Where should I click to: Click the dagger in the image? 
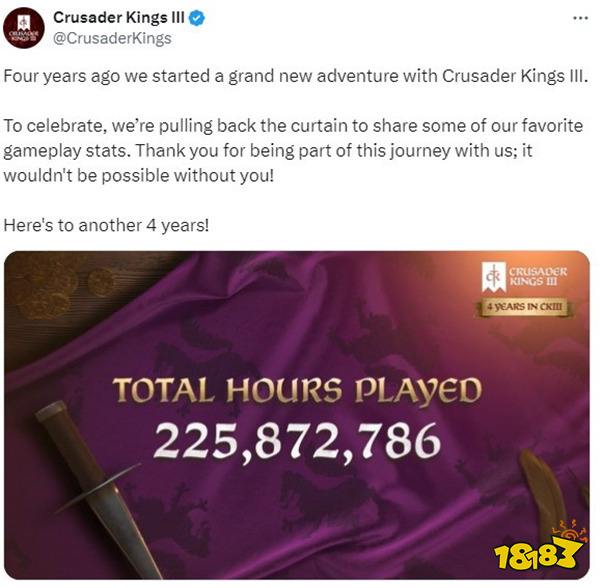100,490
